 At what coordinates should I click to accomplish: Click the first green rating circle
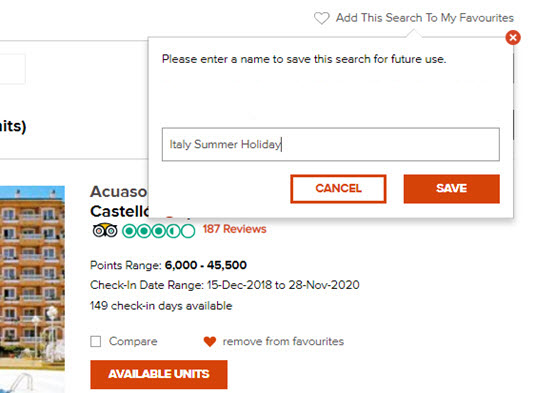(x=129, y=231)
